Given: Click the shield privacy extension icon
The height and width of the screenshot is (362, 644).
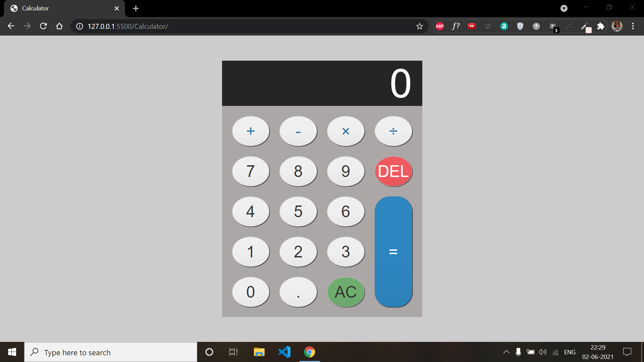Looking at the screenshot, I should tap(520, 26).
